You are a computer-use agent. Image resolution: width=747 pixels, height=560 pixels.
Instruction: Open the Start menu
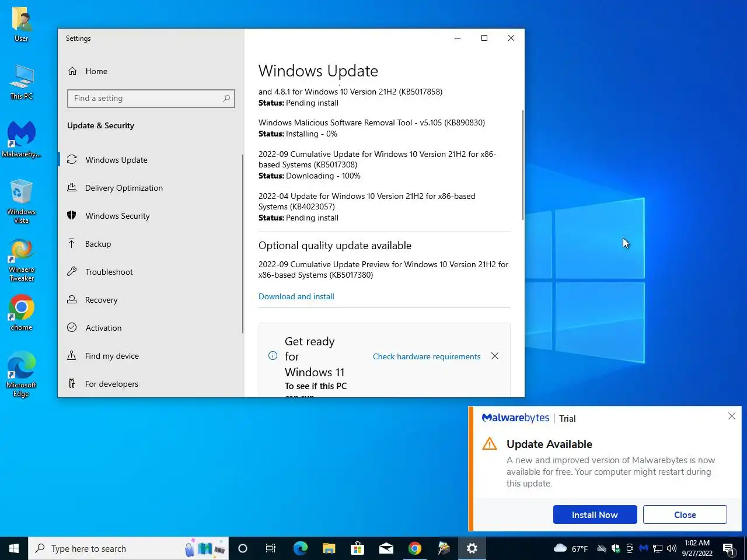(x=14, y=548)
